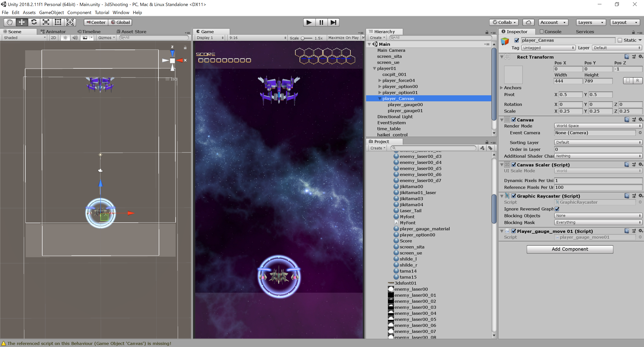Adjust the Game view Scale slider
The height and width of the screenshot is (347, 644).
tap(303, 38)
